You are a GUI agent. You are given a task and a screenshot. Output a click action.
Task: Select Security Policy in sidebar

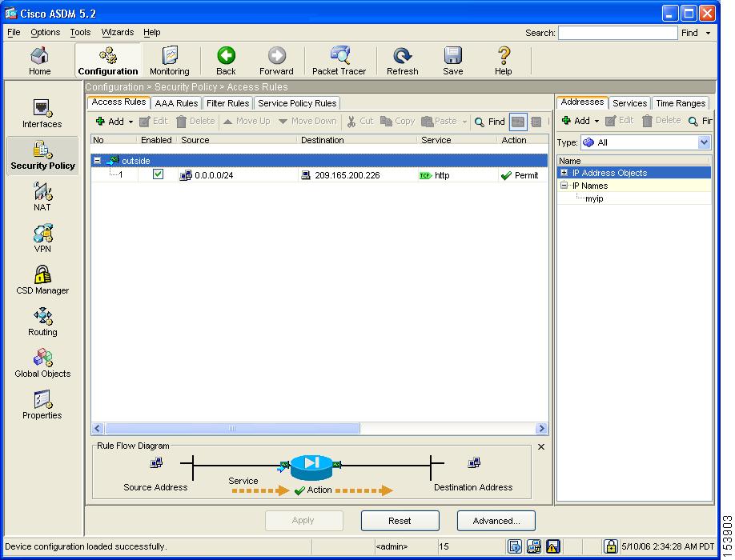pyautogui.click(x=42, y=156)
